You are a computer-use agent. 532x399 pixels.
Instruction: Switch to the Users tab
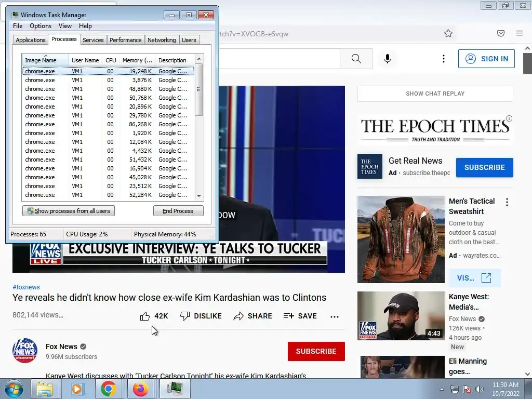tap(189, 40)
